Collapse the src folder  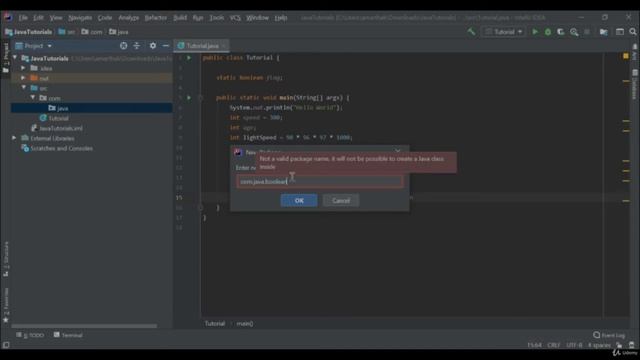coord(23,88)
